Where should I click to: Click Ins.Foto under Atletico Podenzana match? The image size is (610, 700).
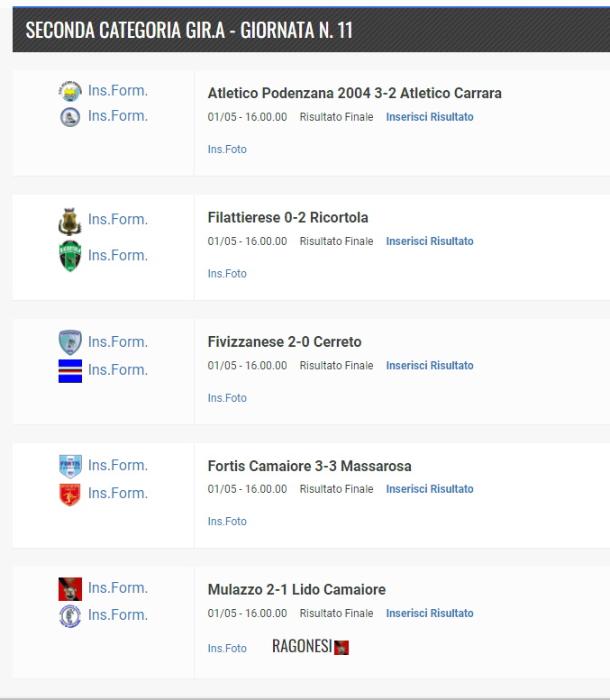[227, 150]
